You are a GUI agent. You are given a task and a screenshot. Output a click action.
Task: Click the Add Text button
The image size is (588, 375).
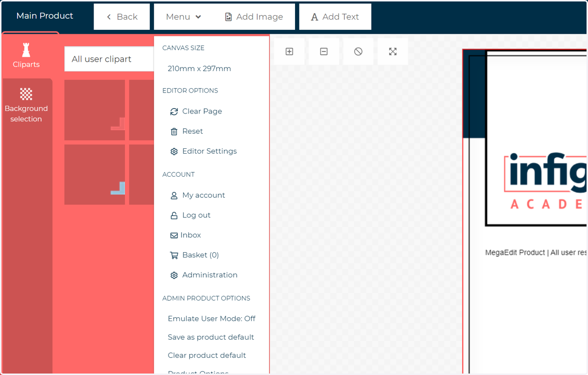click(335, 17)
